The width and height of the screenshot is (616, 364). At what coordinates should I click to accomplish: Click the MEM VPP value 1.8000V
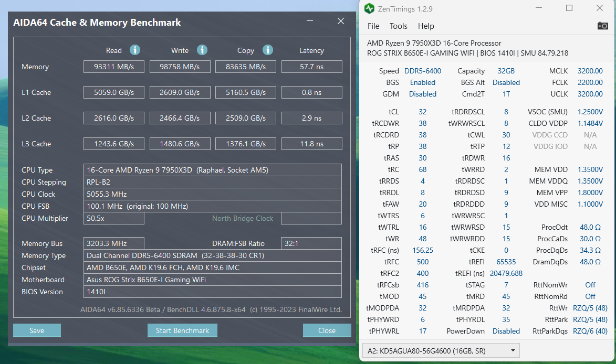pyautogui.click(x=590, y=192)
